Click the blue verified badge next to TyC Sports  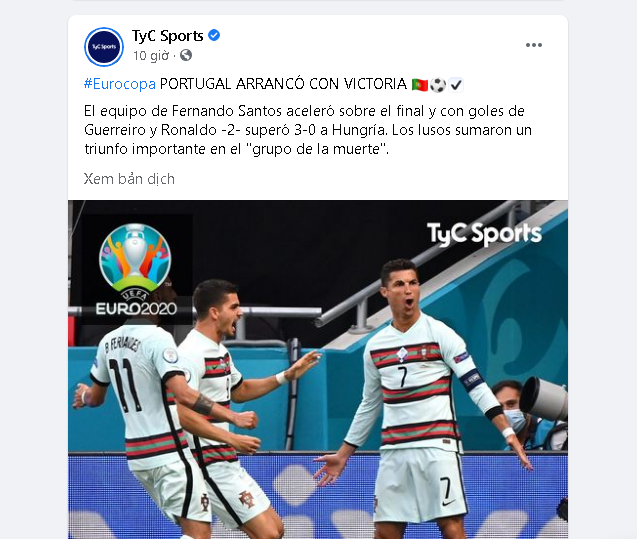pyautogui.click(x=214, y=35)
